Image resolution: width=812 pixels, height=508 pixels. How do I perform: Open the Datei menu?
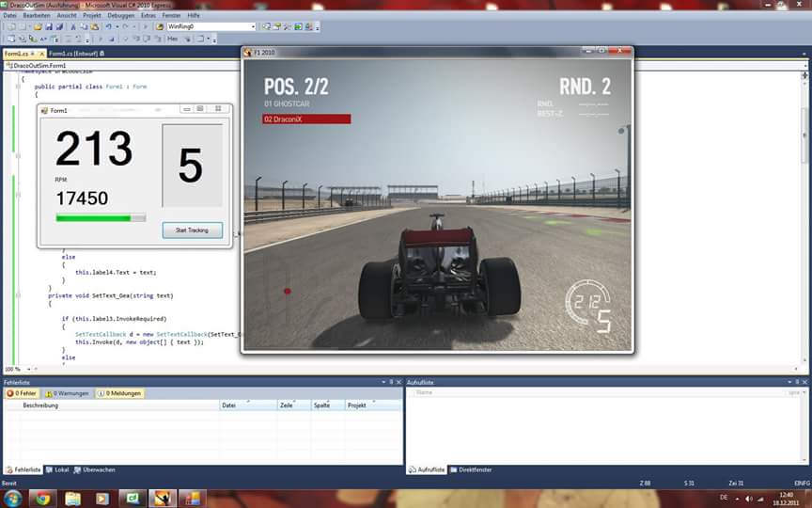(9, 16)
